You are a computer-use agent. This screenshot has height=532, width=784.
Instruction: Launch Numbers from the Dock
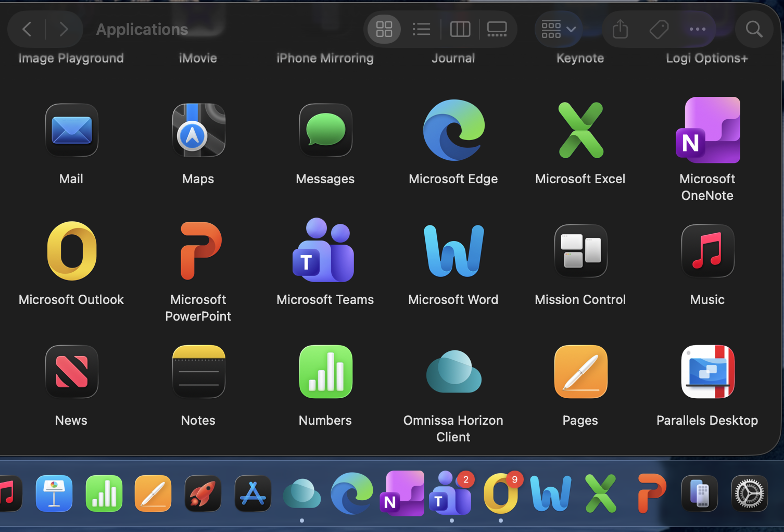pos(104,493)
